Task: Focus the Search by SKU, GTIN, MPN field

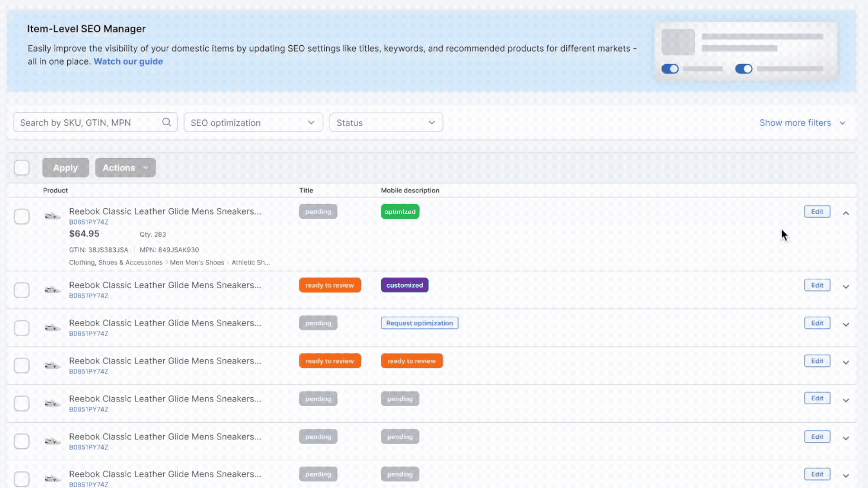Action: click(95, 122)
